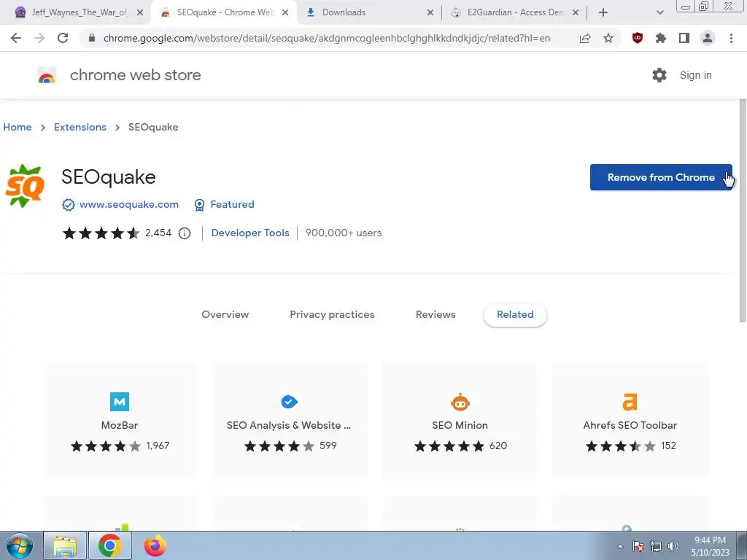Sign in to Chrome Web Store
The height and width of the screenshot is (560, 747).
(x=695, y=75)
